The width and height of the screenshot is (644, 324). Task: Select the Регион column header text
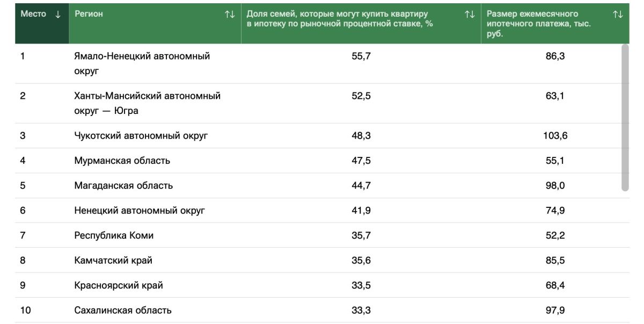coord(89,14)
